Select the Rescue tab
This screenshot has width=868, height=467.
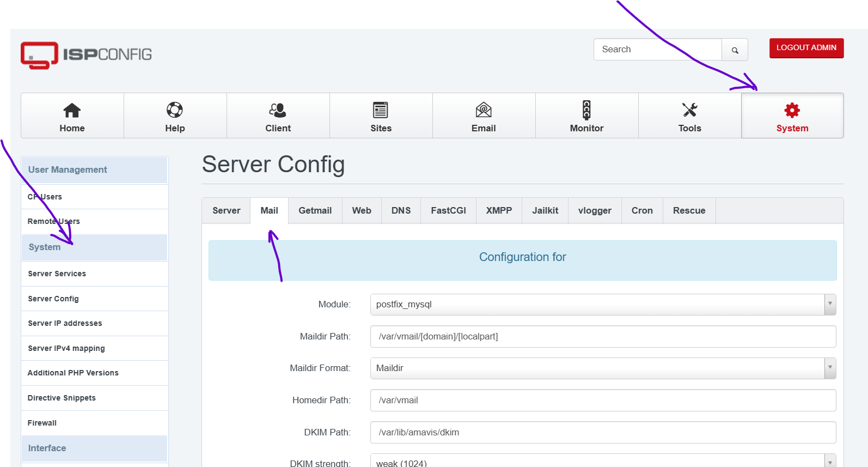pos(689,211)
